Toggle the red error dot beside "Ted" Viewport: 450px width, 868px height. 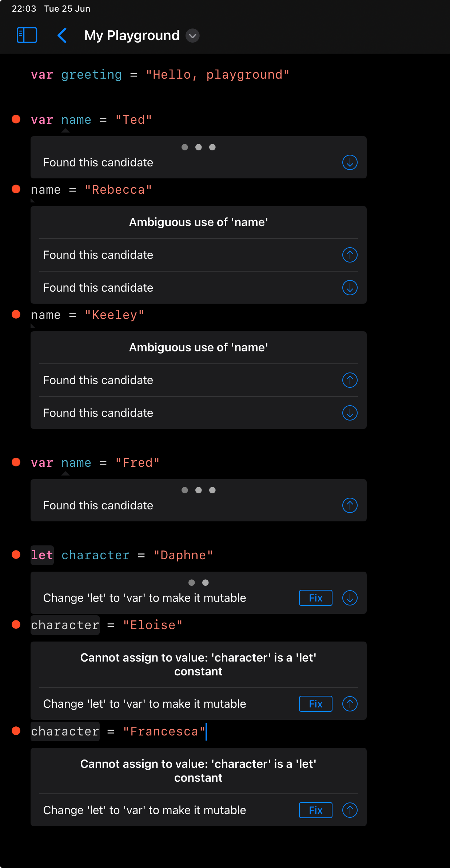[x=16, y=119]
